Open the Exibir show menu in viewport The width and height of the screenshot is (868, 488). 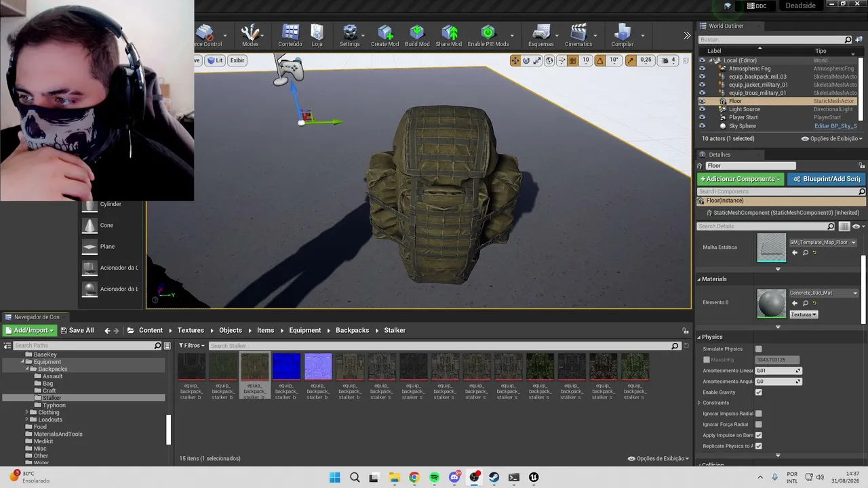pos(237,60)
